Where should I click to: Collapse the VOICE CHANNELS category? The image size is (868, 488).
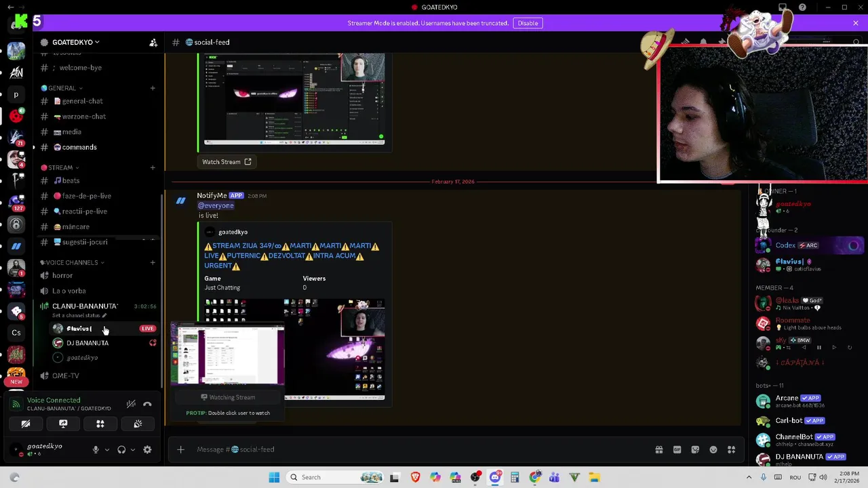tap(72, 262)
